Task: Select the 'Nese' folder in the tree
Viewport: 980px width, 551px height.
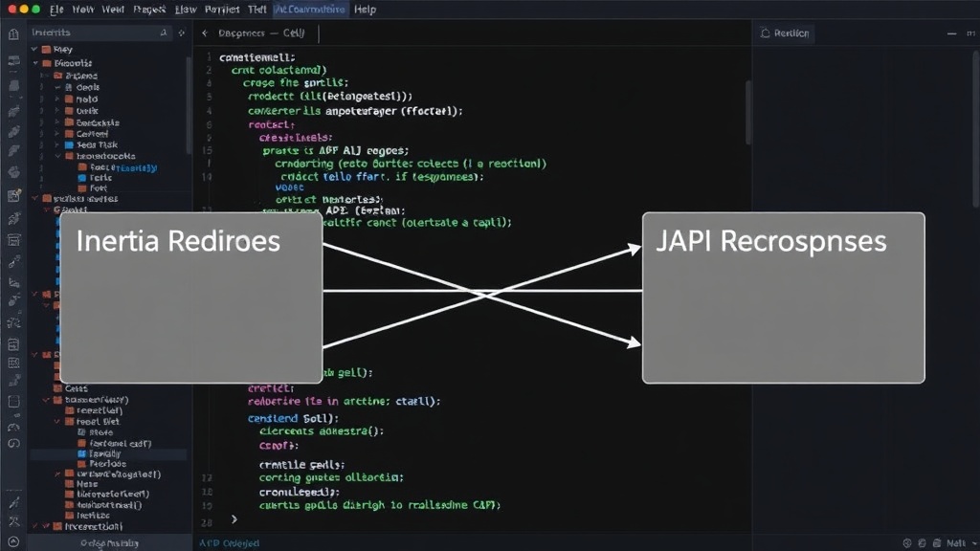Action: pos(81,484)
